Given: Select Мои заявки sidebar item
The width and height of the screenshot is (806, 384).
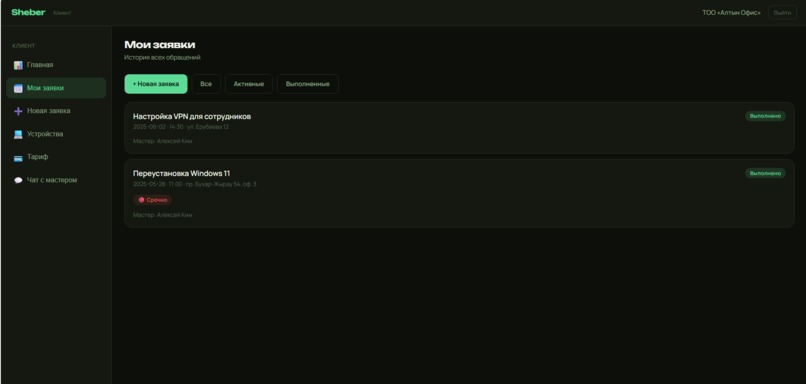Looking at the screenshot, I should 56,88.
